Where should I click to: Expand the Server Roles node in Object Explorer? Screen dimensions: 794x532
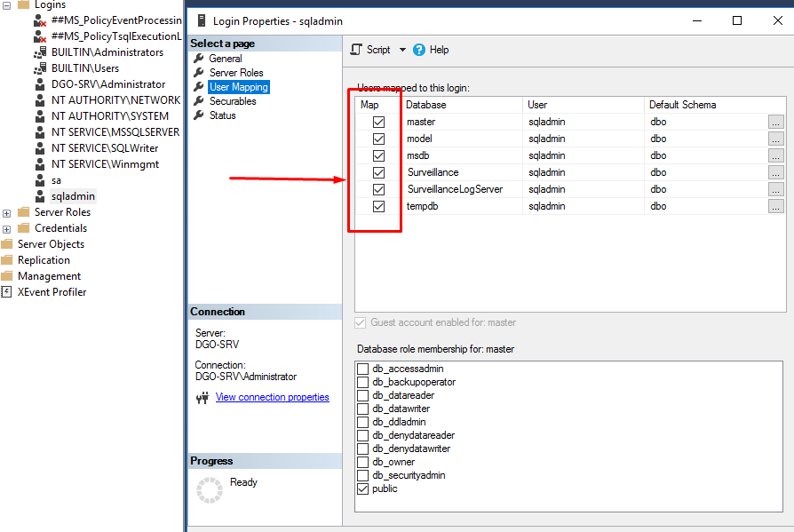point(7,211)
